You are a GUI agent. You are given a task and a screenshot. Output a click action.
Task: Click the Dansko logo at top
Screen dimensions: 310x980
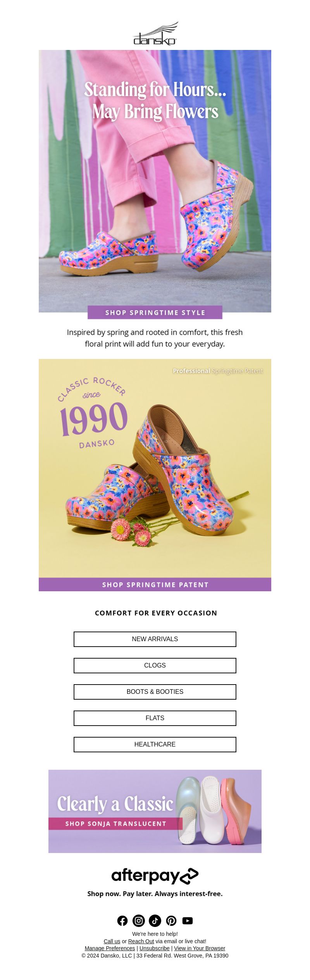[155, 34]
